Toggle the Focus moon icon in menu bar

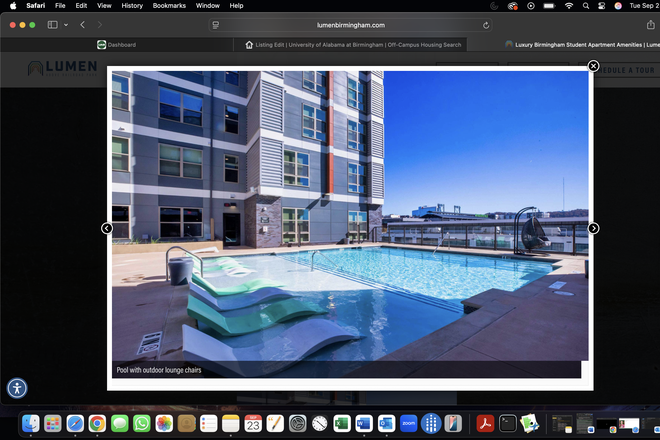(494, 6)
